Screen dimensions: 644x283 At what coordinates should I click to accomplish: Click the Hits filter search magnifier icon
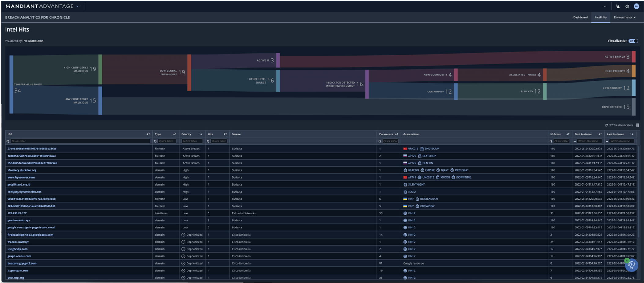[x=208, y=141]
